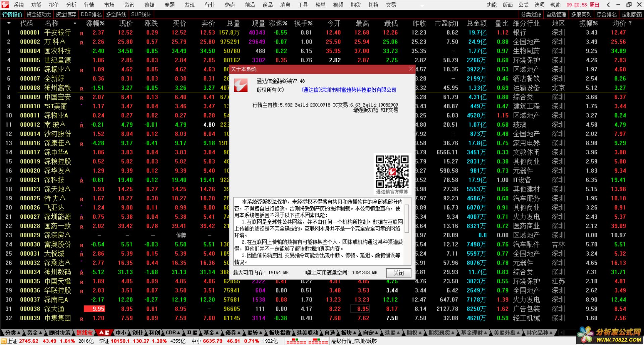Viewport: 644px width, 345px height.
Task: Expand the 资金 bottom tab menu
Action: click(x=35, y=333)
